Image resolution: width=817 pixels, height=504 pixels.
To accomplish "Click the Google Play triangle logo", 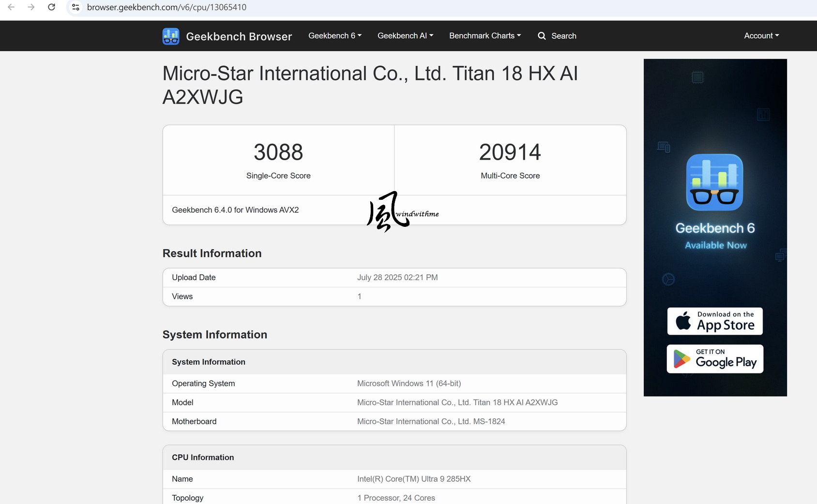I will 681,359.
